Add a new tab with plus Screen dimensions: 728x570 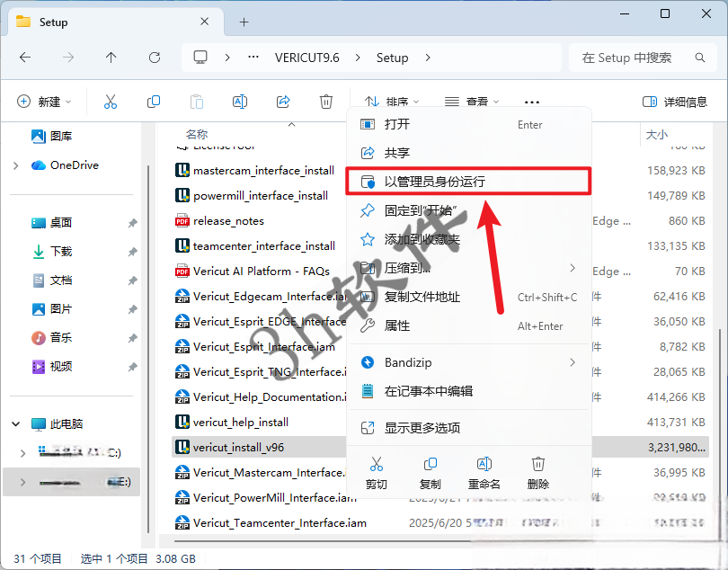coord(244,22)
